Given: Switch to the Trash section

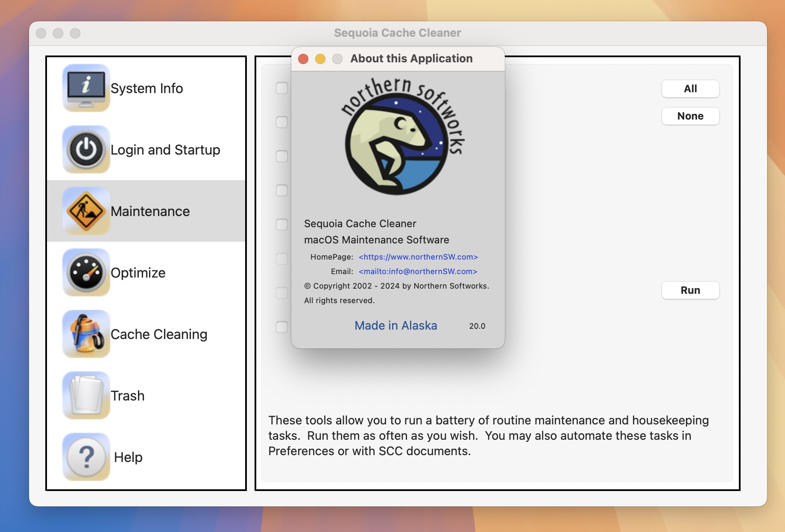Looking at the screenshot, I should (x=127, y=396).
